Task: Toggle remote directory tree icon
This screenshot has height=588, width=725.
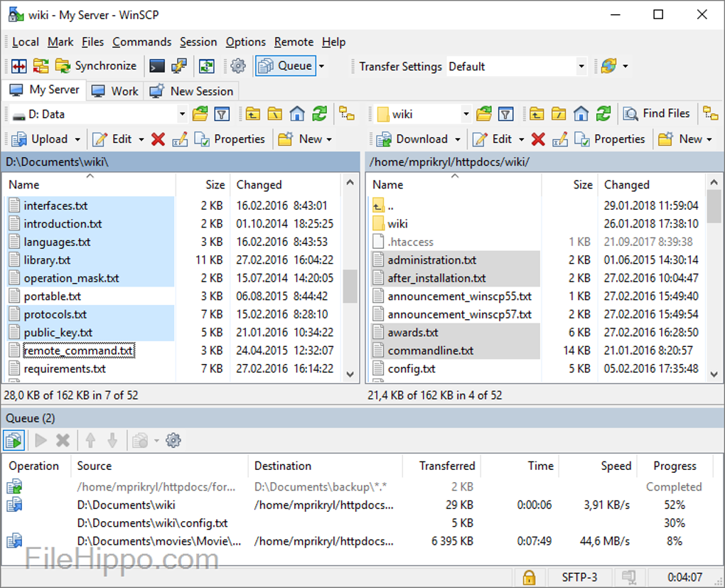Action: 710,114
